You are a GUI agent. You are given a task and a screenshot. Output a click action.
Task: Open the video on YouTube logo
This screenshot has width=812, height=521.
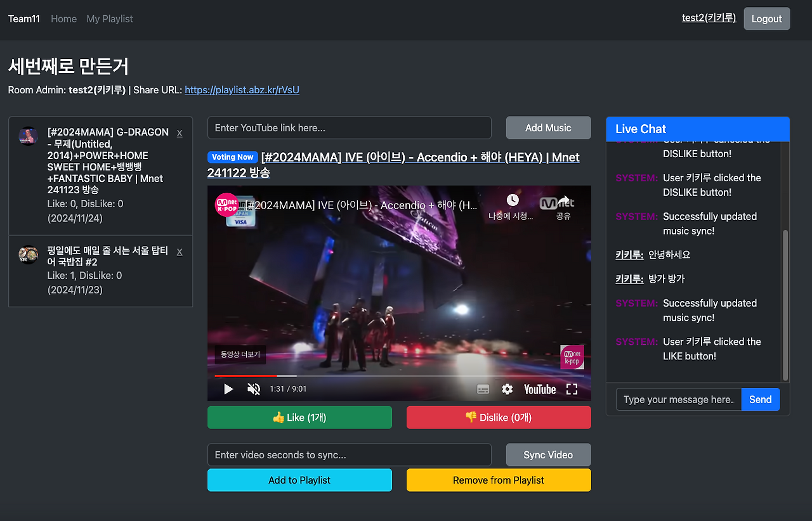pyautogui.click(x=540, y=389)
